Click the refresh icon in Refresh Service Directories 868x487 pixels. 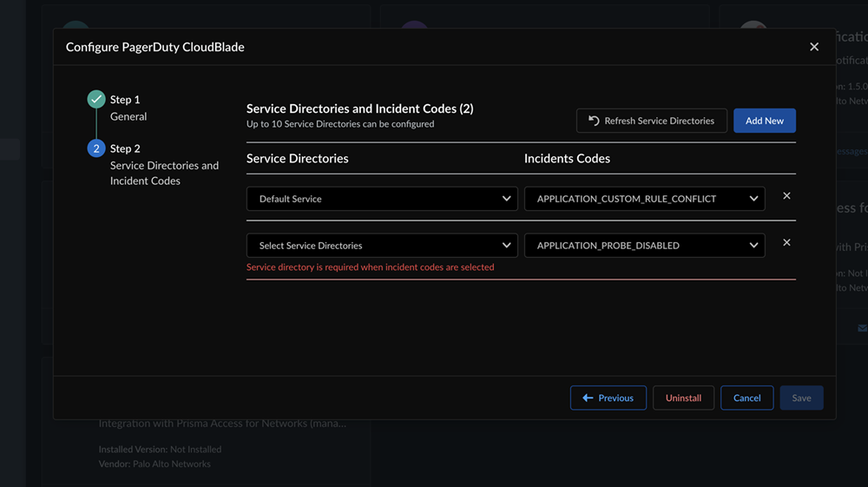click(594, 121)
